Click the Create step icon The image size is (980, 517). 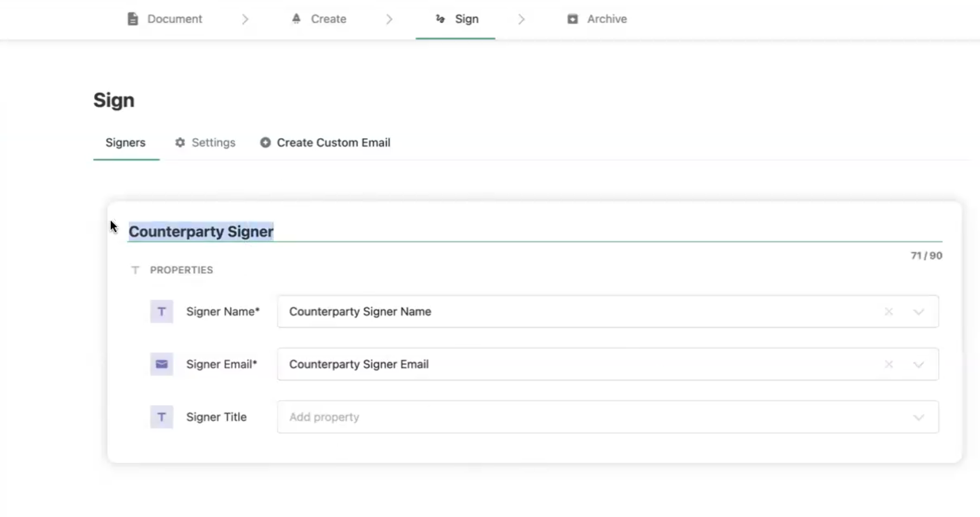coord(296,19)
